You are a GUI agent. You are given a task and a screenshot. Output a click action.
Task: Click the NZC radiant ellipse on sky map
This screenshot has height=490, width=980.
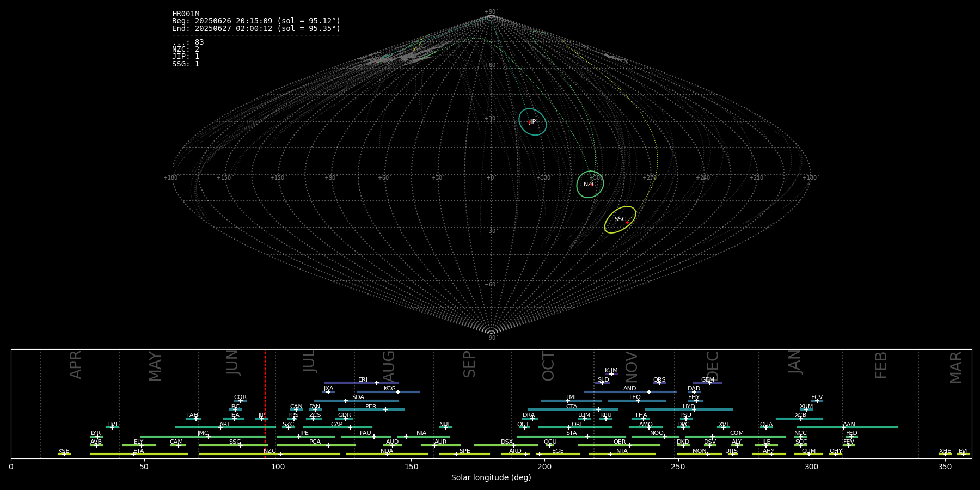pos(590,184)
